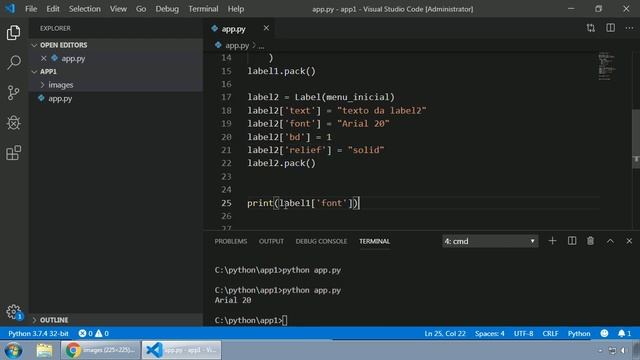
Task: Open File Explorer from taskbar
Action: (44, 350)
